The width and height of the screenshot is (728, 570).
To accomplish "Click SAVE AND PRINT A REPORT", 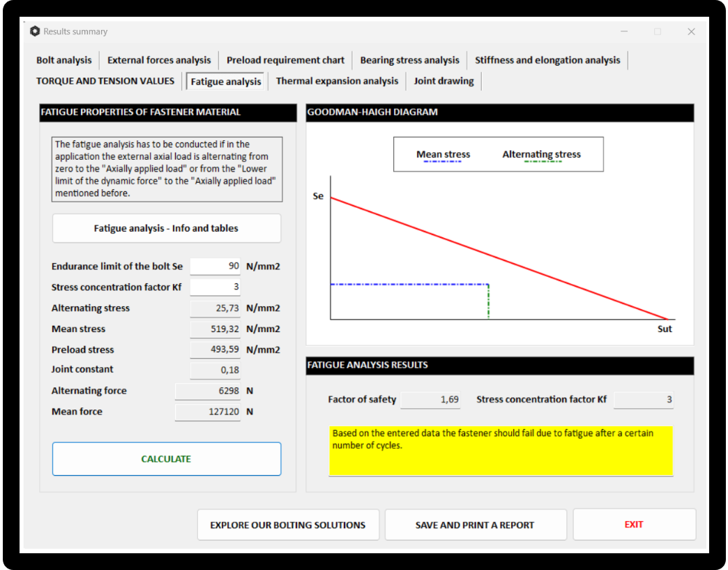I will point(475,525).
